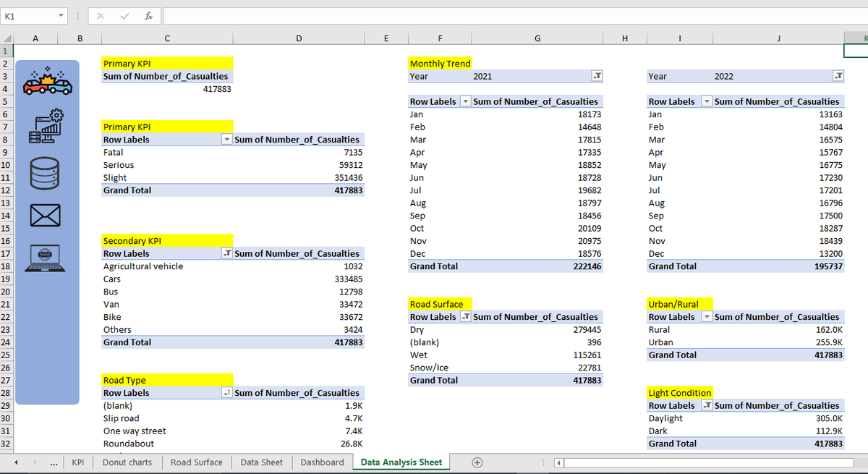Switch to the Road Surface sheet tab

pyautogui.click(x=197, y=462)
